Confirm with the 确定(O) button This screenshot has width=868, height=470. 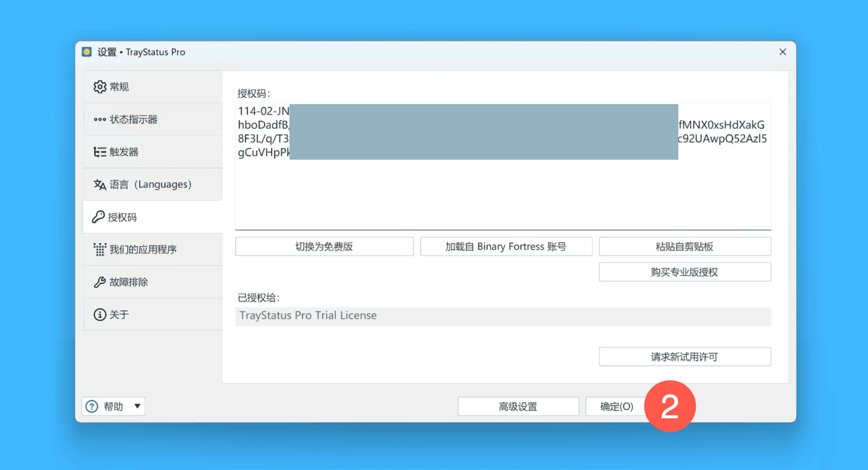point(617,407)
